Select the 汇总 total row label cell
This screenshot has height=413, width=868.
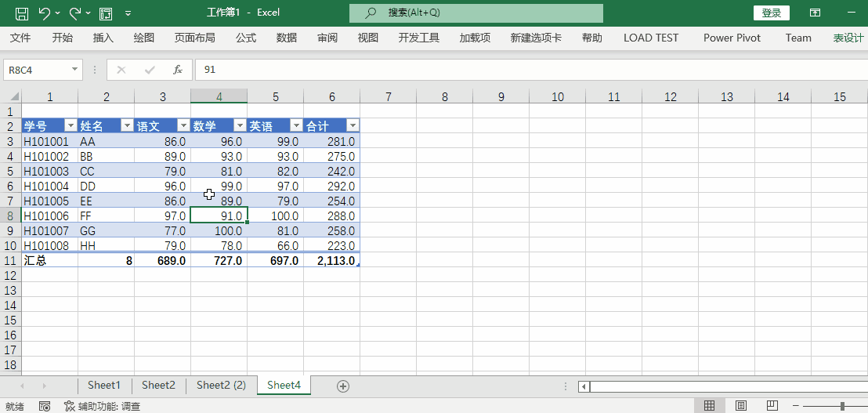pos(50,260)
